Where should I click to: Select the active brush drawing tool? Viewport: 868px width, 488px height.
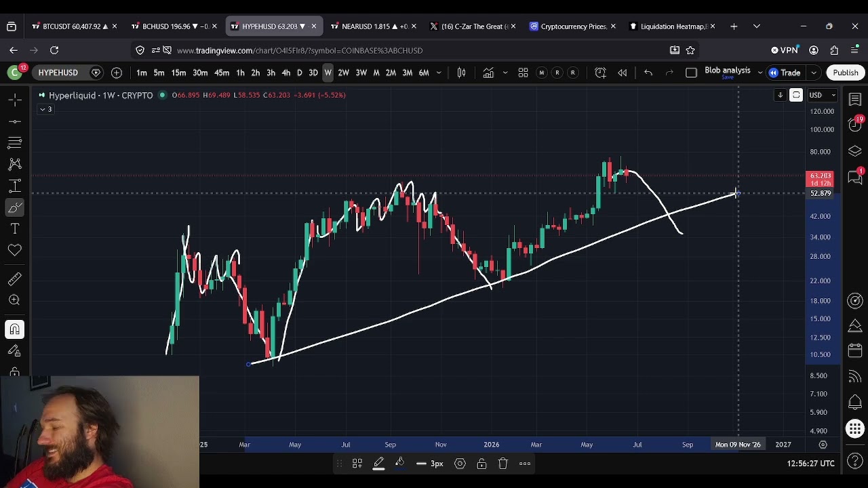[x=14, y=207]
